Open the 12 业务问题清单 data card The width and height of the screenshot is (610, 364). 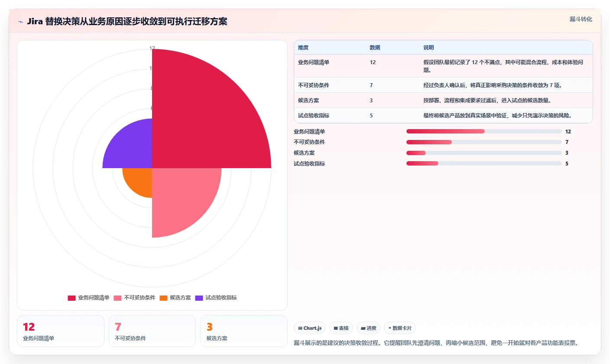(61, 331)
